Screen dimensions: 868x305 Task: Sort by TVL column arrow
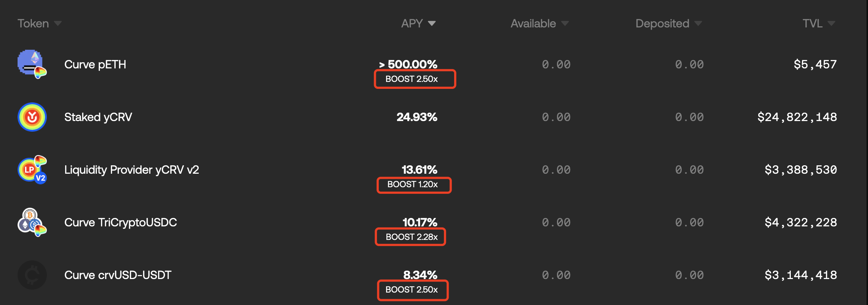click(x=831, y=23)
